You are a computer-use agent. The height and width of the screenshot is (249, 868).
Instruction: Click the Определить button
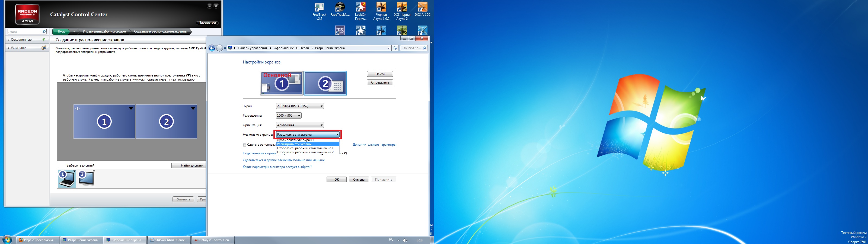[x=380, y=82]
